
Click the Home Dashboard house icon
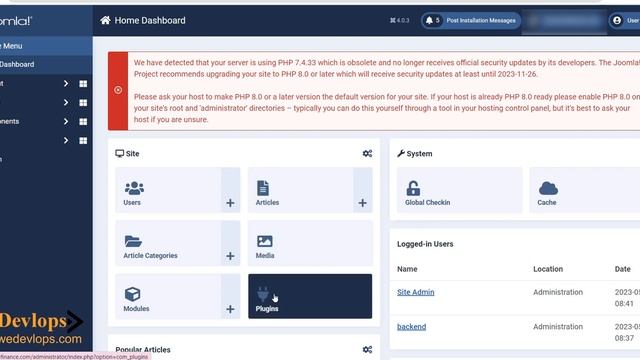[x=105, y=20]
